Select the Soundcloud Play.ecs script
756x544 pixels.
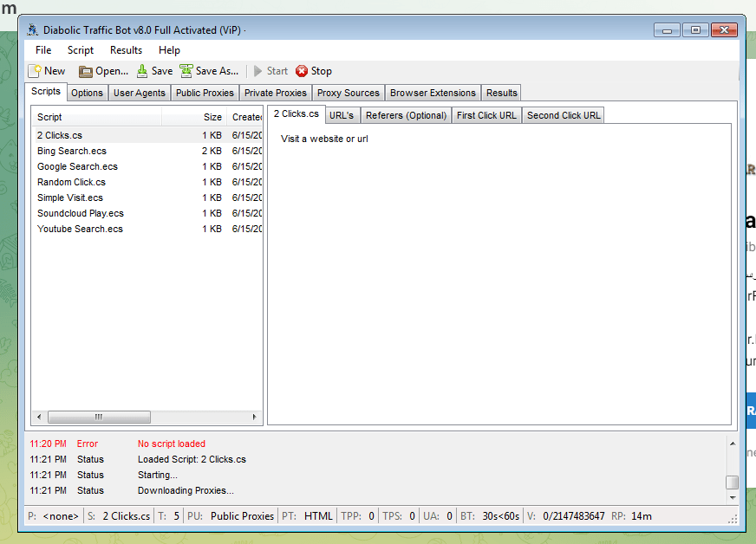[x=81, y=213]
